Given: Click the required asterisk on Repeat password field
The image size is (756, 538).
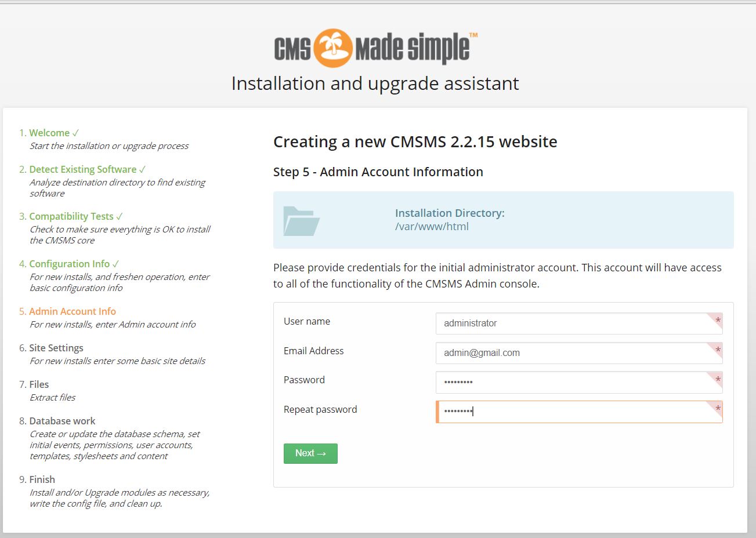Looking at the screenshot, I should [718, 409].
